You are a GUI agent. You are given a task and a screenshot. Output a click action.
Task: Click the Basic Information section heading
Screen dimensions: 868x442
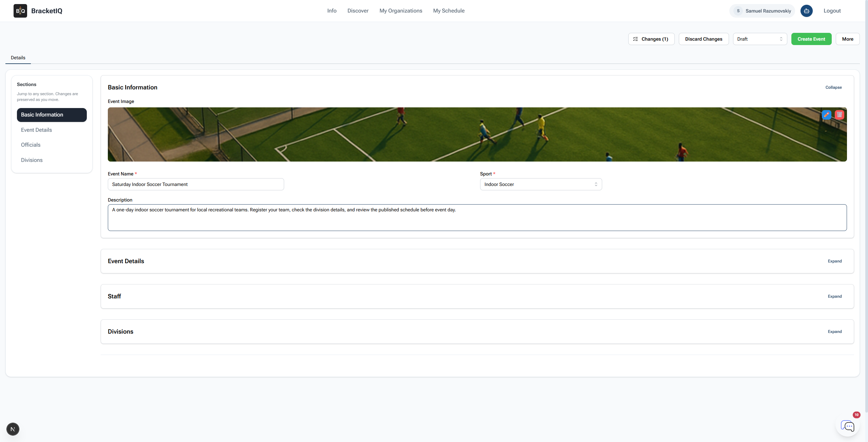click(133, 87)
